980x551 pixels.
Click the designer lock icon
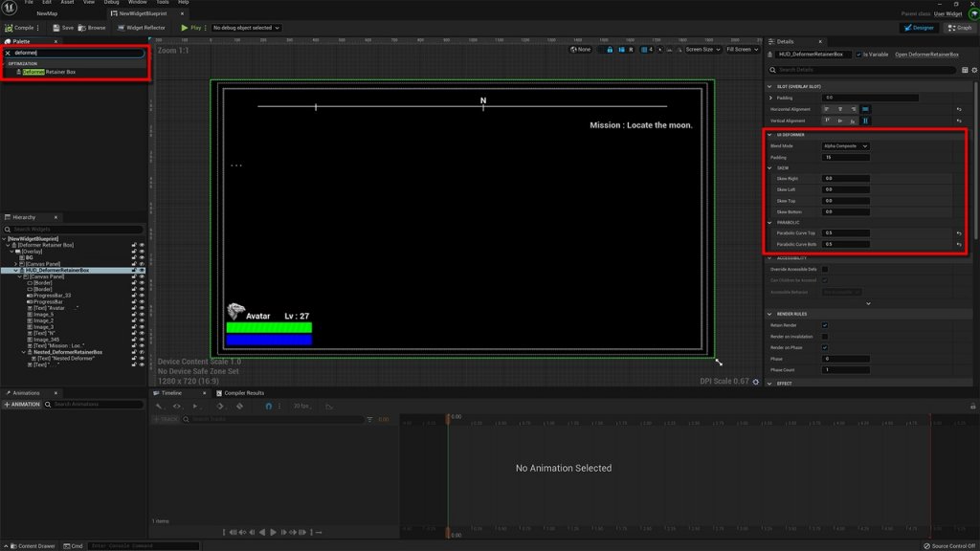click(610, 50)
